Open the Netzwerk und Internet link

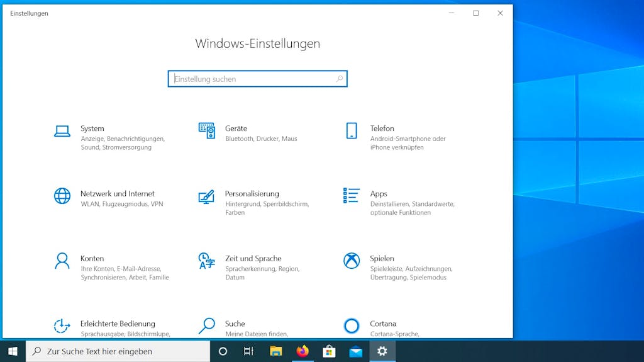pos(118,193)
